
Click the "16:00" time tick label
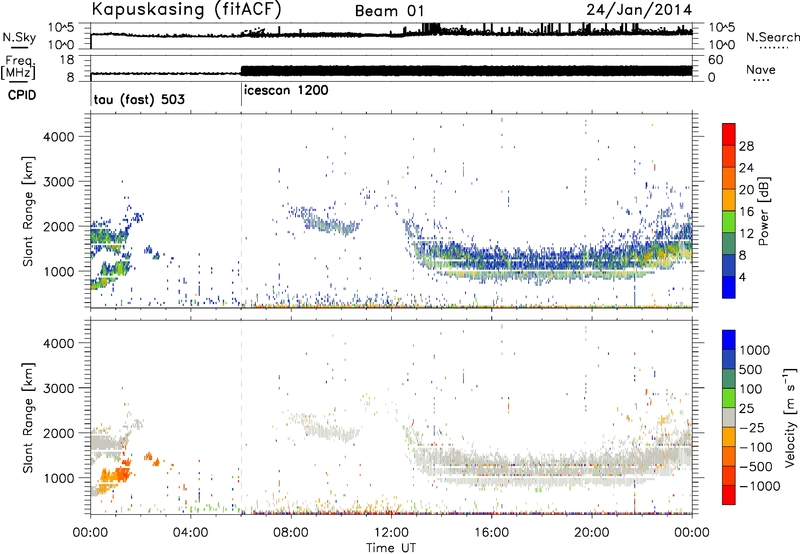click(x=491, y=533)
